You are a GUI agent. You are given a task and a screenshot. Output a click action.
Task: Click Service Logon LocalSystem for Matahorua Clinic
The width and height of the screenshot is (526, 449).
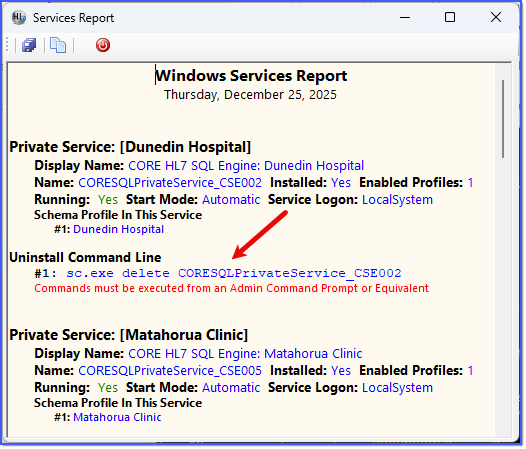click(397, 388)
